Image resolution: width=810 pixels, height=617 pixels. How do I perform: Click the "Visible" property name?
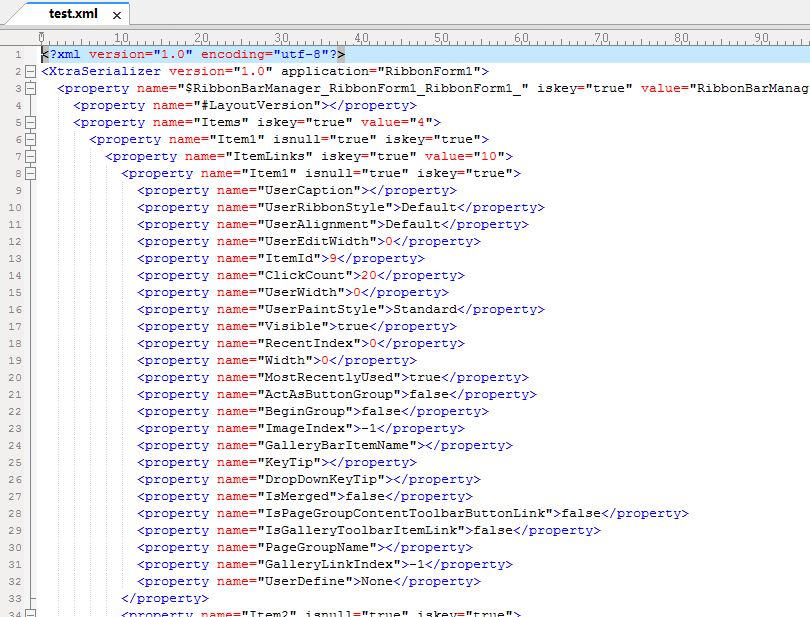(x=293, y=327)
